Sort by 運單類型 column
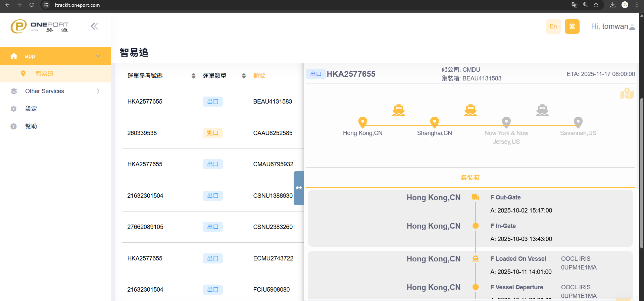Screen dimensions: 644x301 [x=244, y=76]
